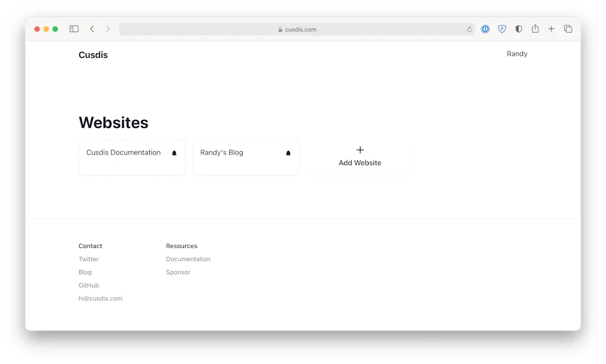
Task: Toggle the notification bell for Randy's Blog
Action: (288, 153)
